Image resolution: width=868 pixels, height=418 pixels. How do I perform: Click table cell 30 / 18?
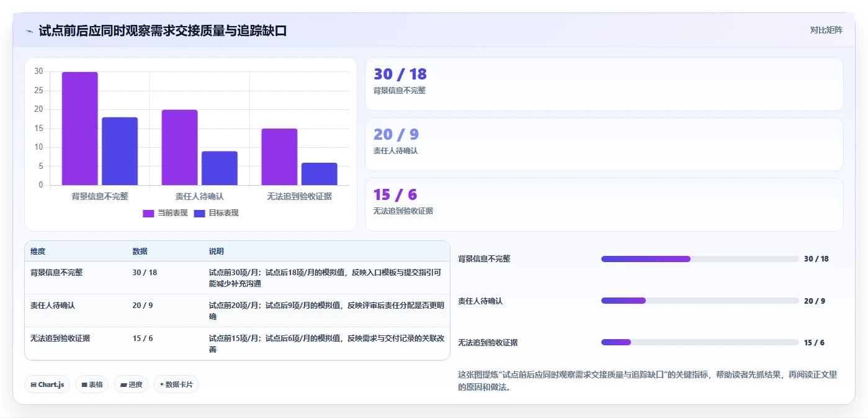point(145,272)
